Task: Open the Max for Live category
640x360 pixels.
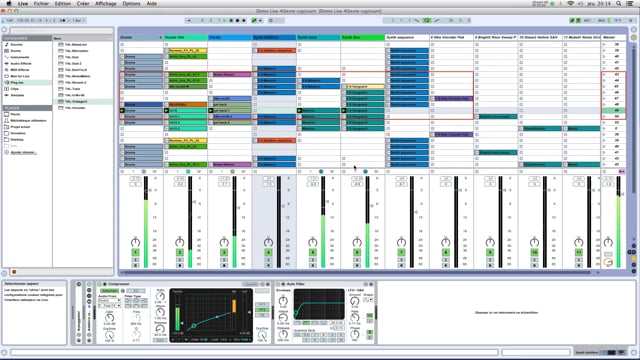Action: [x=20, y=76]
